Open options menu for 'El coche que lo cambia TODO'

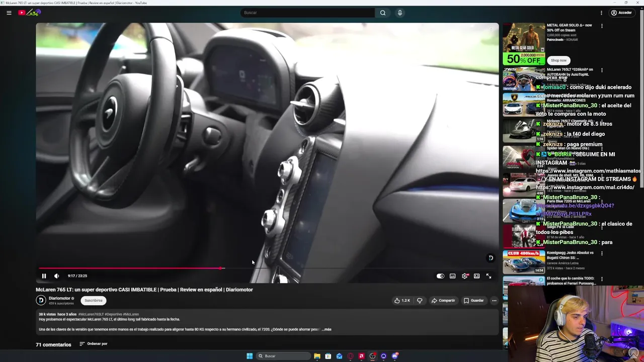pos(602,279)
